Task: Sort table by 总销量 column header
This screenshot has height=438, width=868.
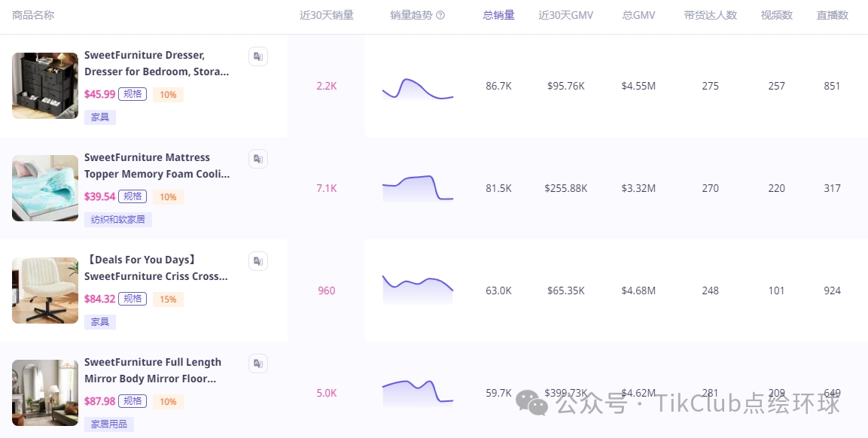Action: pos(498,15)
